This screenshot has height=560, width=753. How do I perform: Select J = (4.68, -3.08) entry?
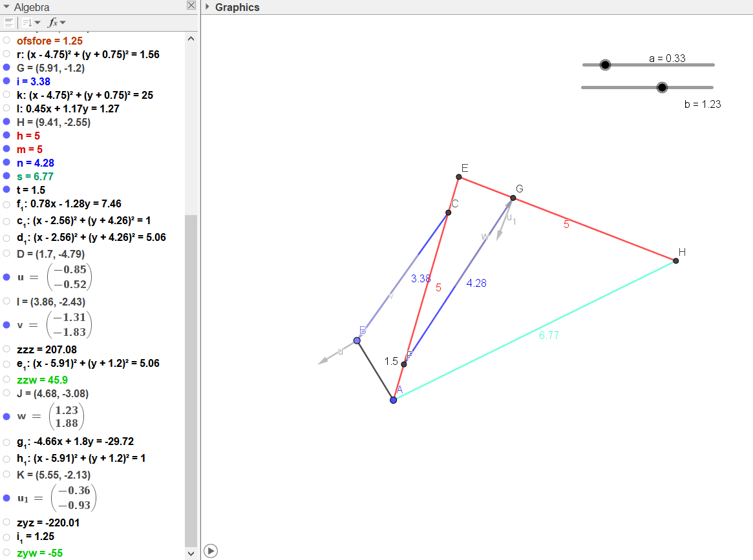point(52,393)
